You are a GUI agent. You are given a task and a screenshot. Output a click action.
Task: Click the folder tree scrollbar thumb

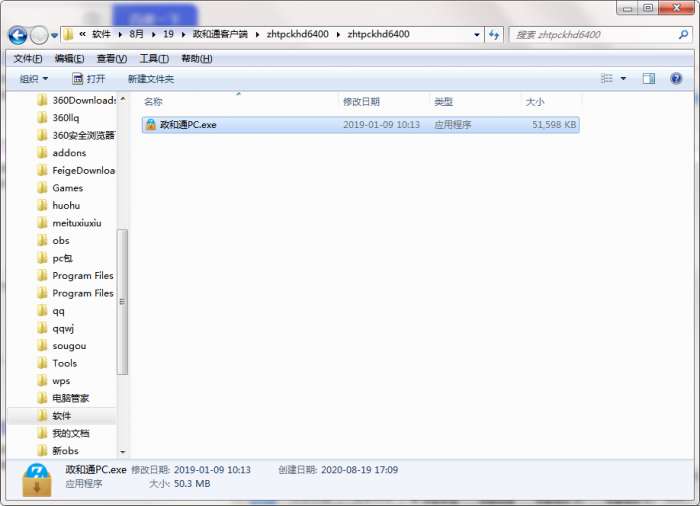pyautogui.click(x=122, y=302)
